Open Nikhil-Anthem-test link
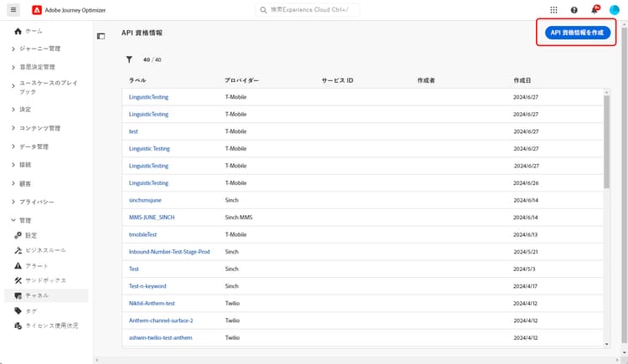Image resolution: width=628 pixels, height=364 pixels. tap(152, 304)
